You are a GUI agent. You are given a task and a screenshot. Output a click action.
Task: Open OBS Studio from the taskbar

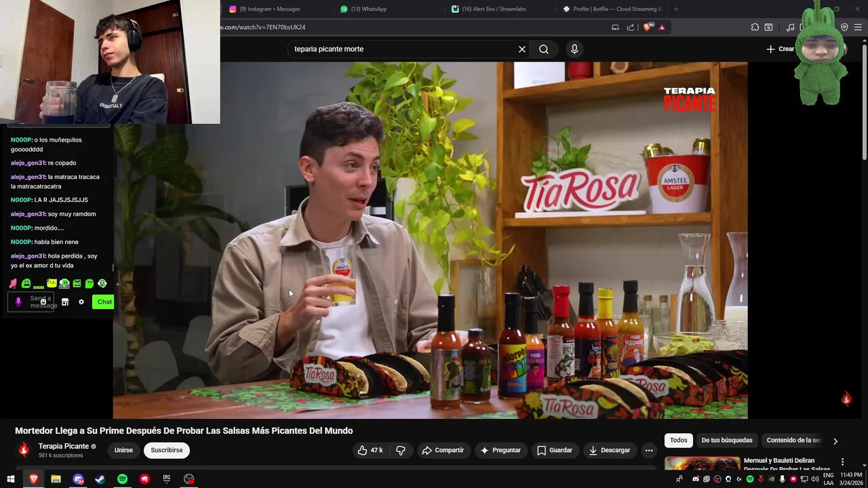(189, 479)
